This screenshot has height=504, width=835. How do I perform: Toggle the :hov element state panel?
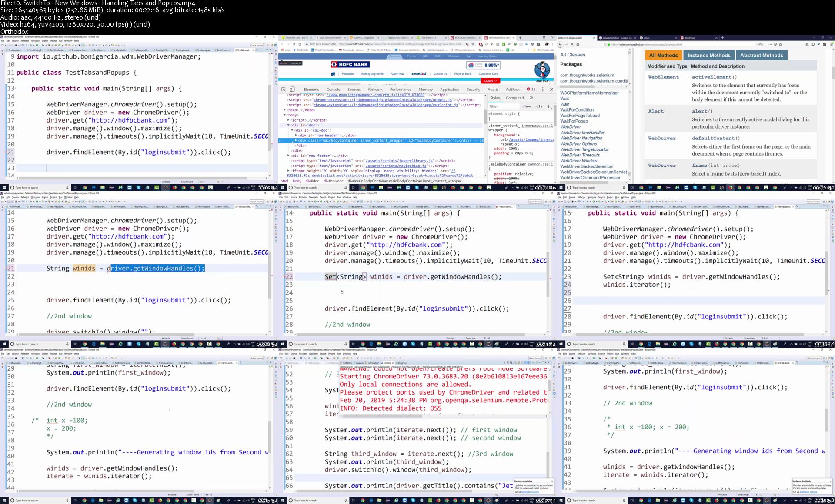(527, 106)
